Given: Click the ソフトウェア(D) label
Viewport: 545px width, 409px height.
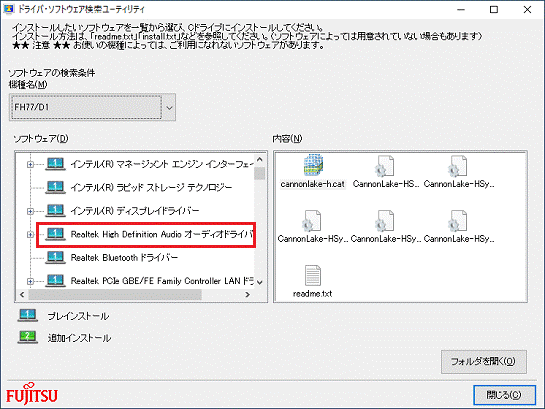Looking at the screenshot, I should (x=41, y=139).
